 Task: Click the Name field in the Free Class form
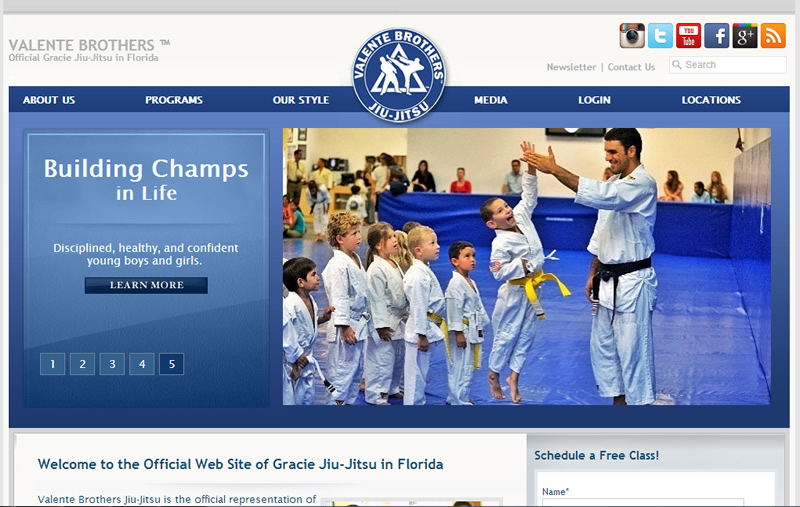click(643, 502)
